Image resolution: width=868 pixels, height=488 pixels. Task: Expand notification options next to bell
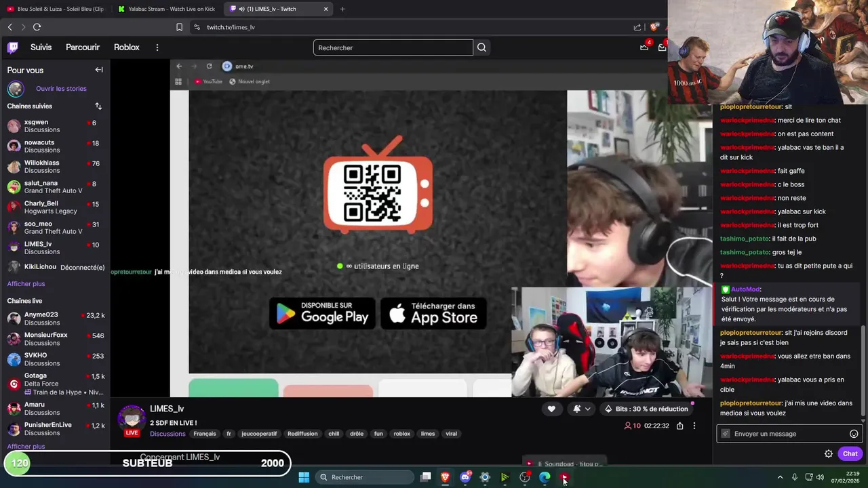tap(587, 409)
